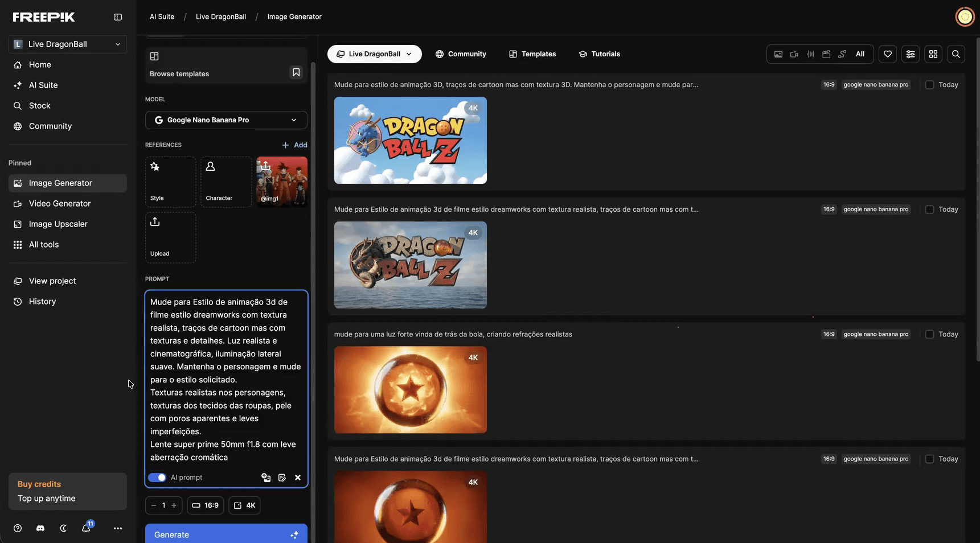Switch to Templates tab
The width and height of the screenshot is (980, 543).
tap(532, 54)
